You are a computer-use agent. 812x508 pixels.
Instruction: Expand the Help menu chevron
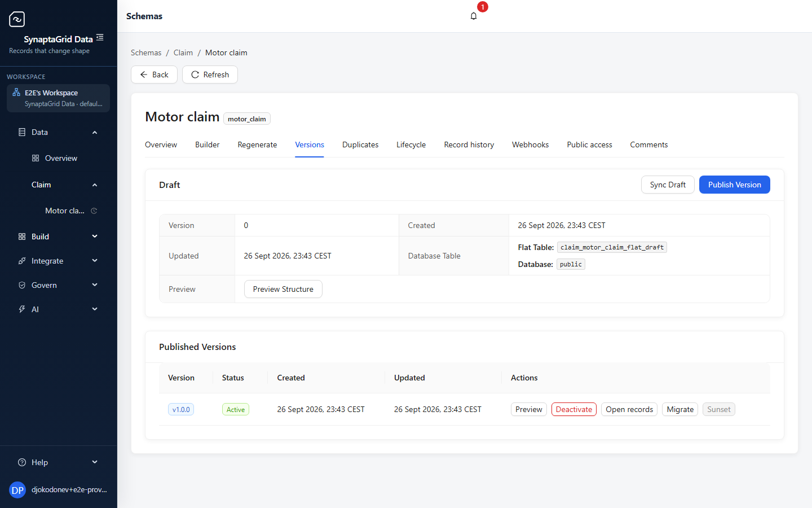[x=95, y=462]
